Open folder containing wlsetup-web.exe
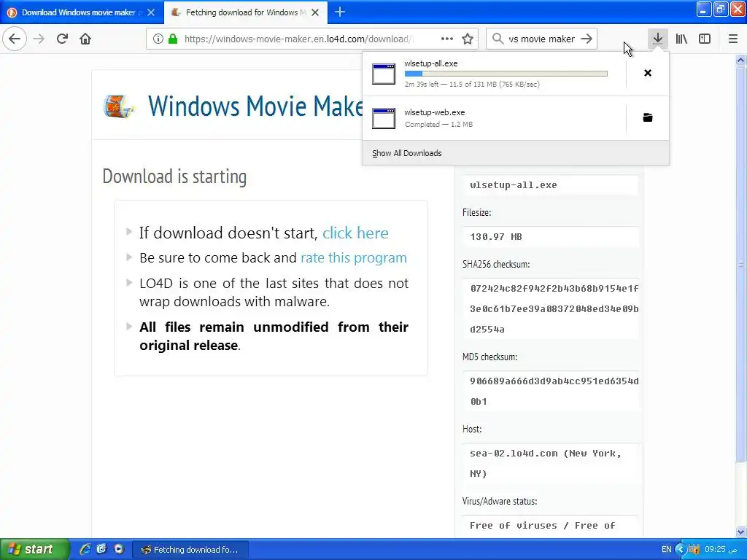 point(648,117)
